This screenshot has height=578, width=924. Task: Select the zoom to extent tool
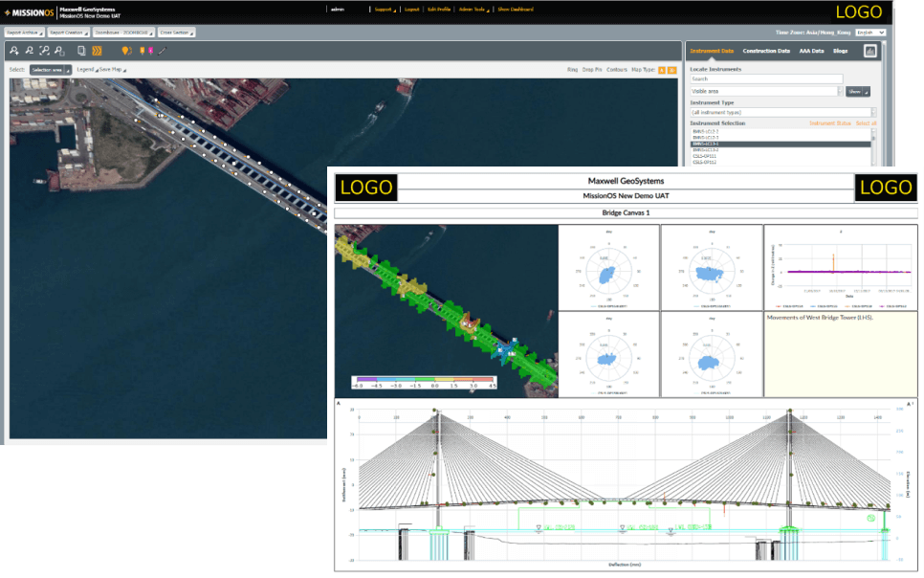pyautogui.click(x=44, y=51)
